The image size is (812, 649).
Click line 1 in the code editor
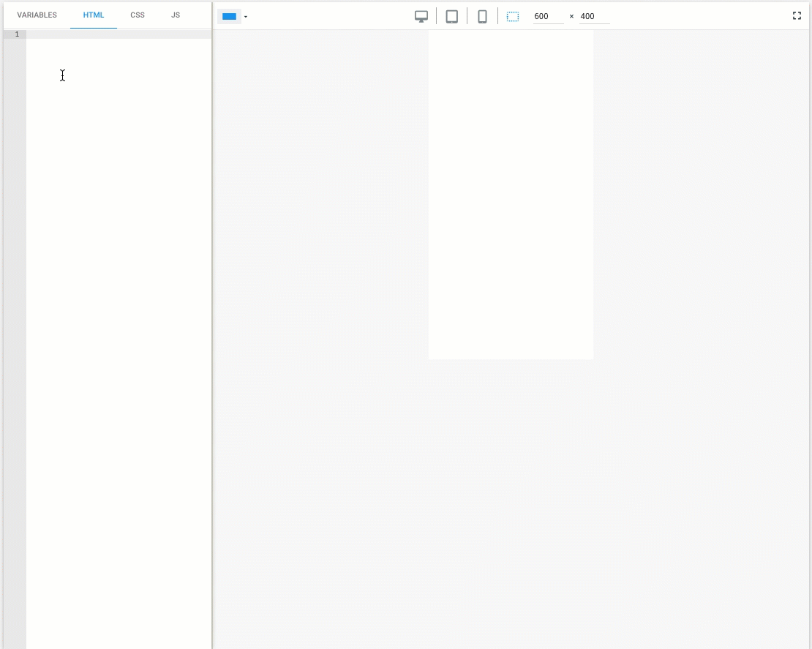(119, 34)
